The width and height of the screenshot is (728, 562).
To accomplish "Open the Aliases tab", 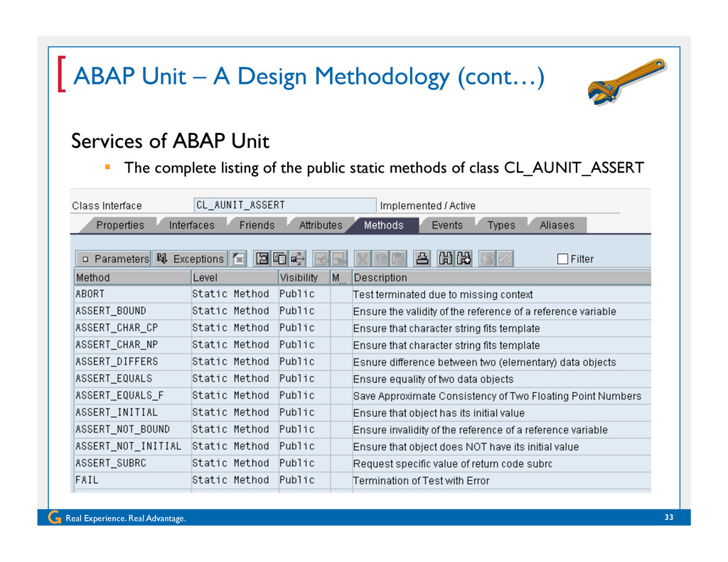I will pos(557,225).
